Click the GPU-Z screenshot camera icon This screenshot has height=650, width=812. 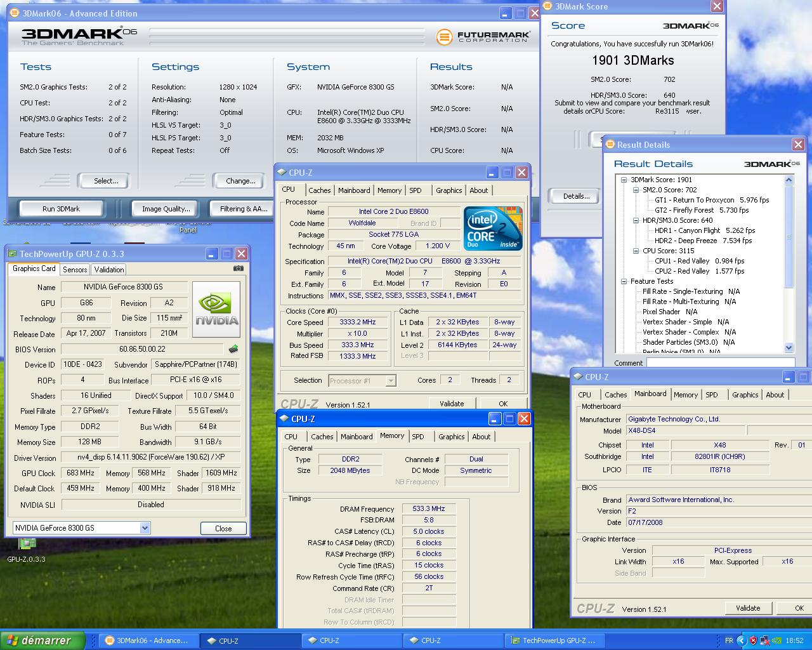pyautogui.click(x=238, y=269)
